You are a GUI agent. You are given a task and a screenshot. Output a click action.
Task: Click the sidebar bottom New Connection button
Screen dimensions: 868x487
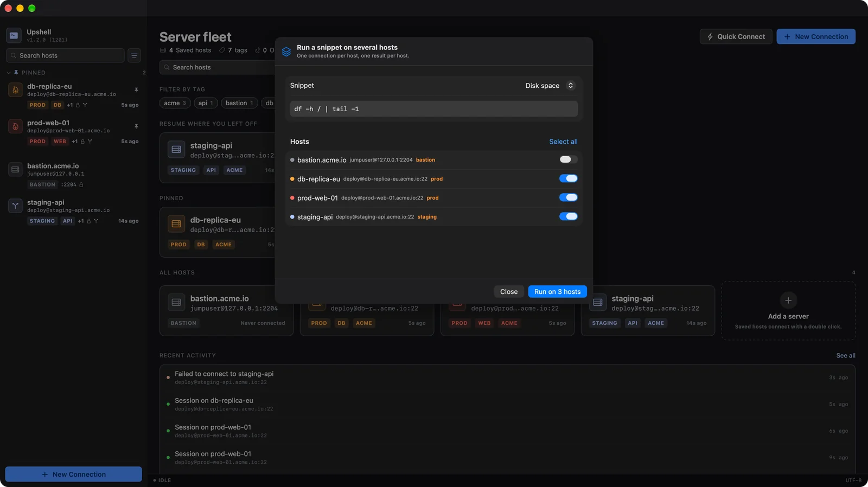[74, 475]
